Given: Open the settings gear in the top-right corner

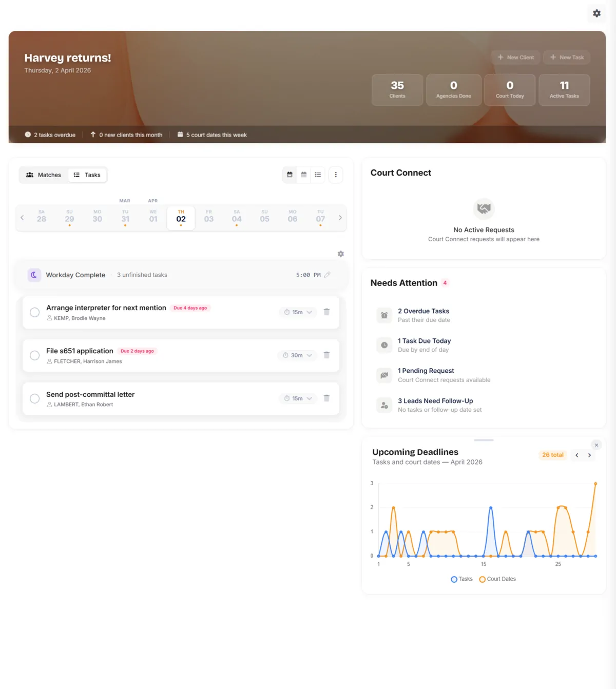Looking at the screenshot, I should (596, 13).
